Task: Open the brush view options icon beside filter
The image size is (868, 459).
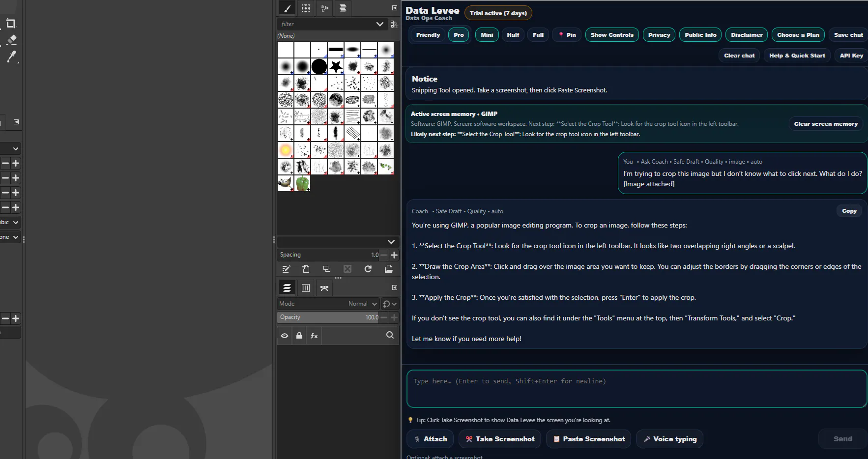Action: pyautogui.click(x=394, y=24)
